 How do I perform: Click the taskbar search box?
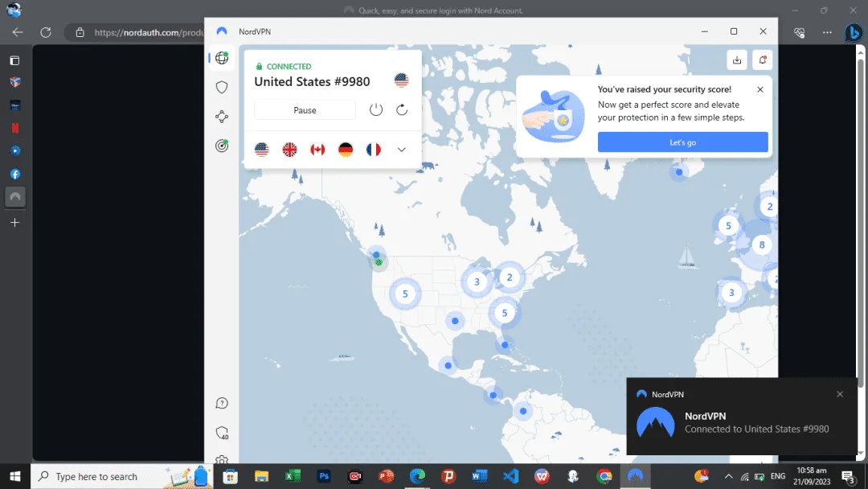coord(121,476)
